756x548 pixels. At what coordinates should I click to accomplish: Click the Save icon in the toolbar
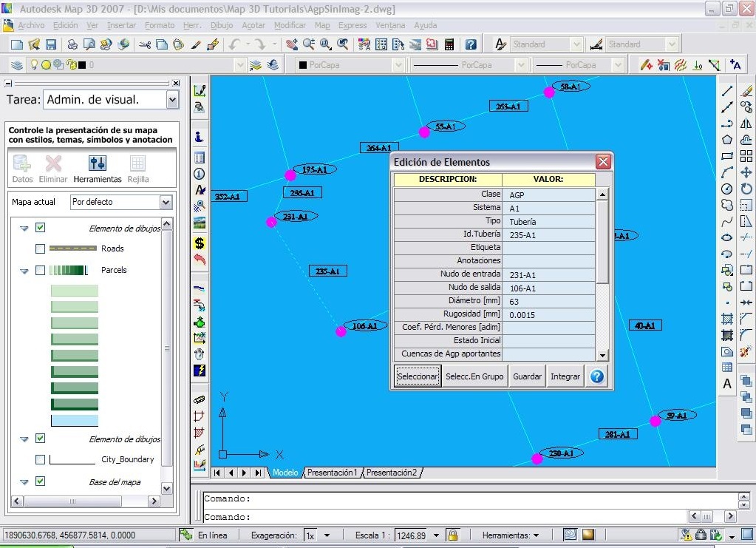[x=51, y=44]
